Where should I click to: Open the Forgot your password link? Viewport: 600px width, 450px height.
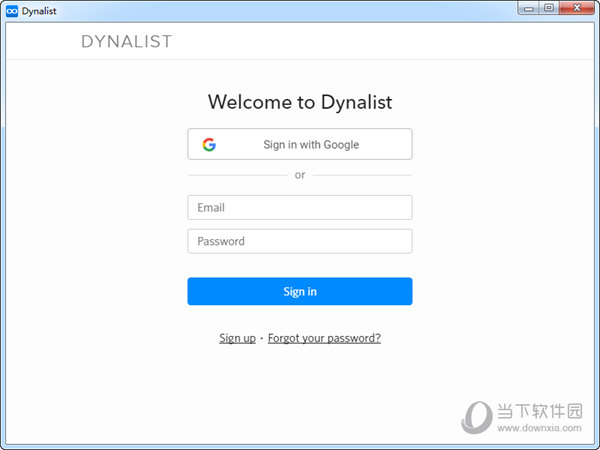324,338
